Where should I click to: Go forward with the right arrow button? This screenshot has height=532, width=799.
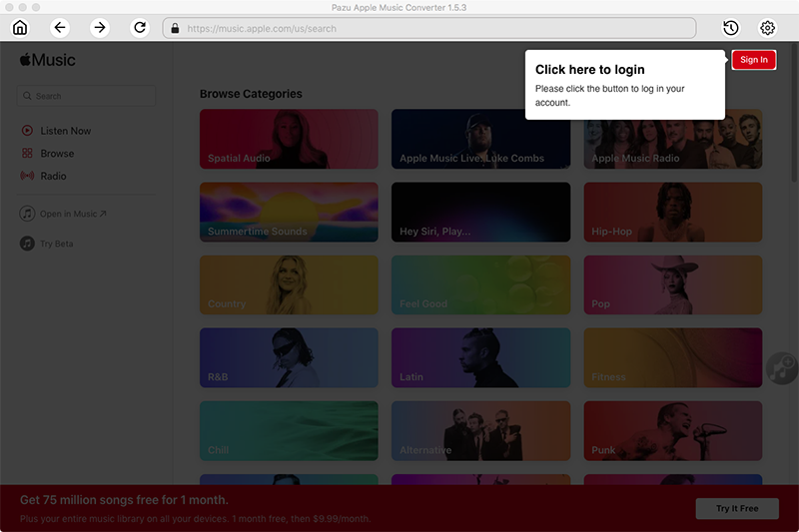100,28
